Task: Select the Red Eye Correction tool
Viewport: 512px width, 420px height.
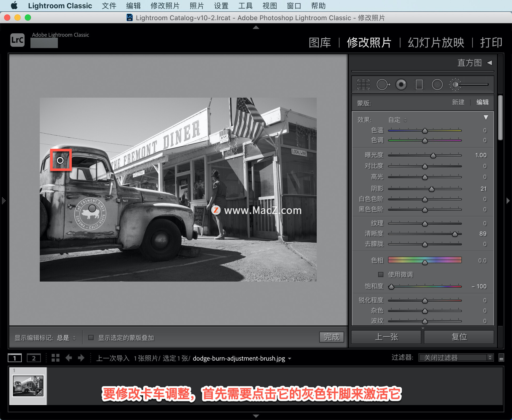Action: [x=401, y=85]
